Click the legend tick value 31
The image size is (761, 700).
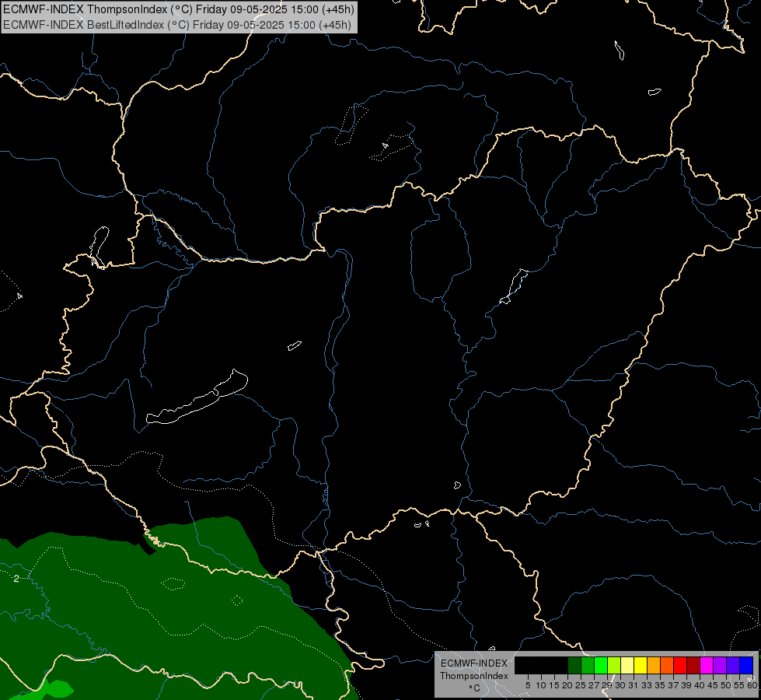tap(634, 685)
